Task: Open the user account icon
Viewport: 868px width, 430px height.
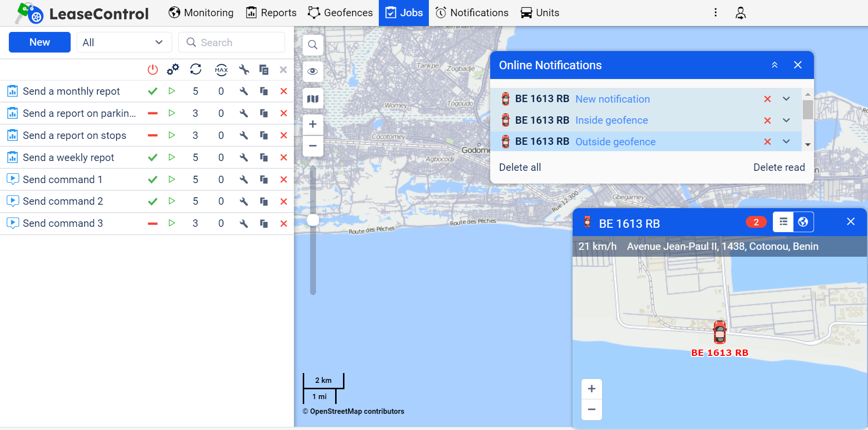Action: tap(740, 13)
